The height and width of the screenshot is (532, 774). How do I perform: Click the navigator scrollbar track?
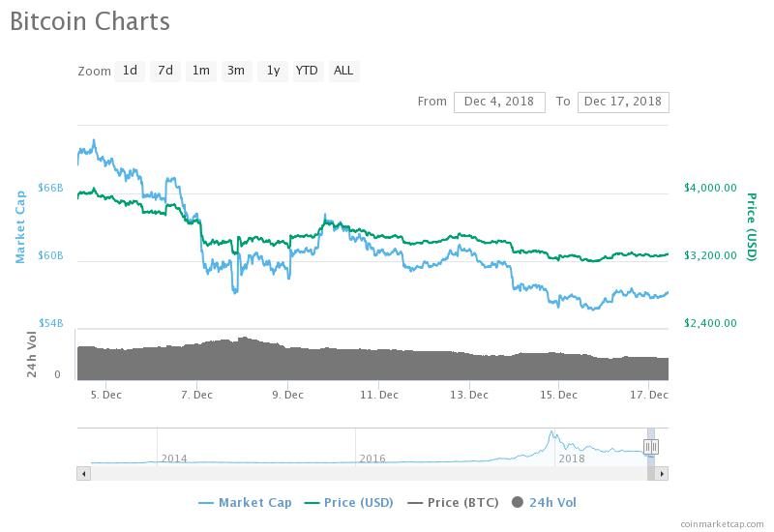pos(369,474)
